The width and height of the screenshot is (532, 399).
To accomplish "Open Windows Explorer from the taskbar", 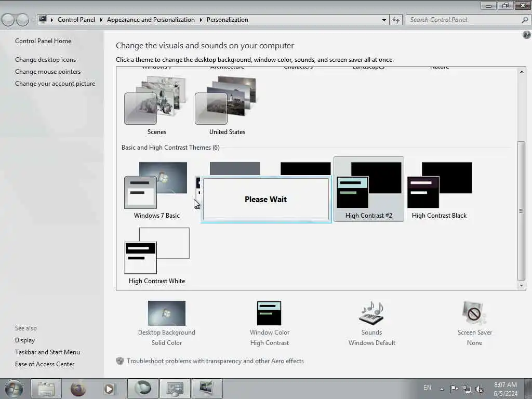I will click(46, 389).
